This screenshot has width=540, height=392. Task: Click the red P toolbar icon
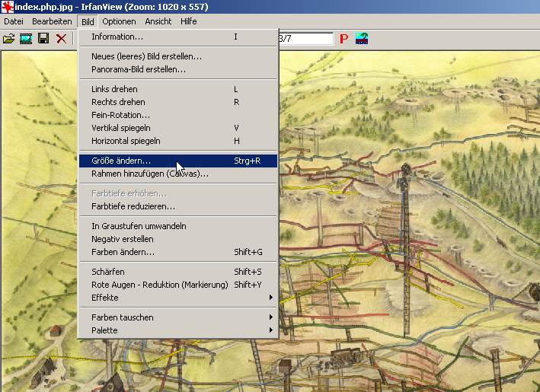pos(344,39)
